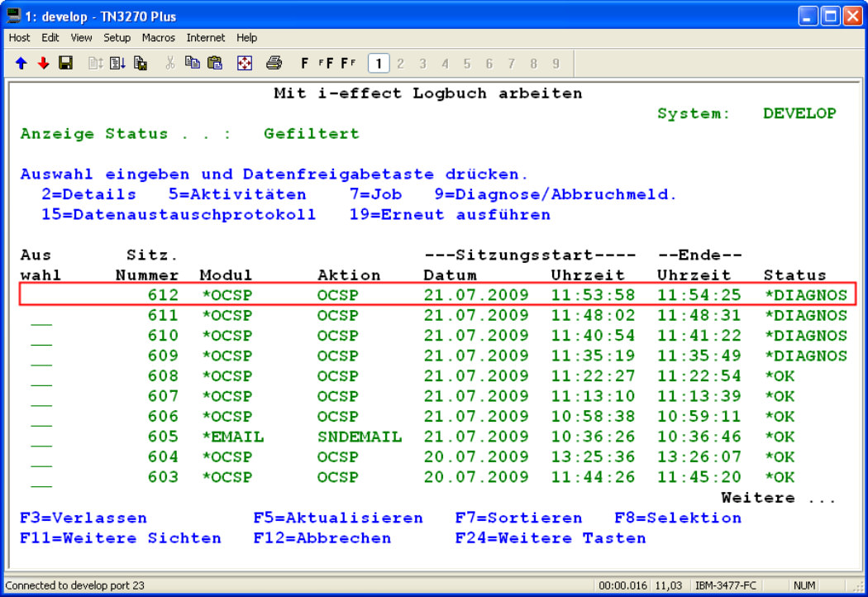The image size is (868, 597).
Task: Click the Auswahl input field for session 611
Action: tap(41, 317)
